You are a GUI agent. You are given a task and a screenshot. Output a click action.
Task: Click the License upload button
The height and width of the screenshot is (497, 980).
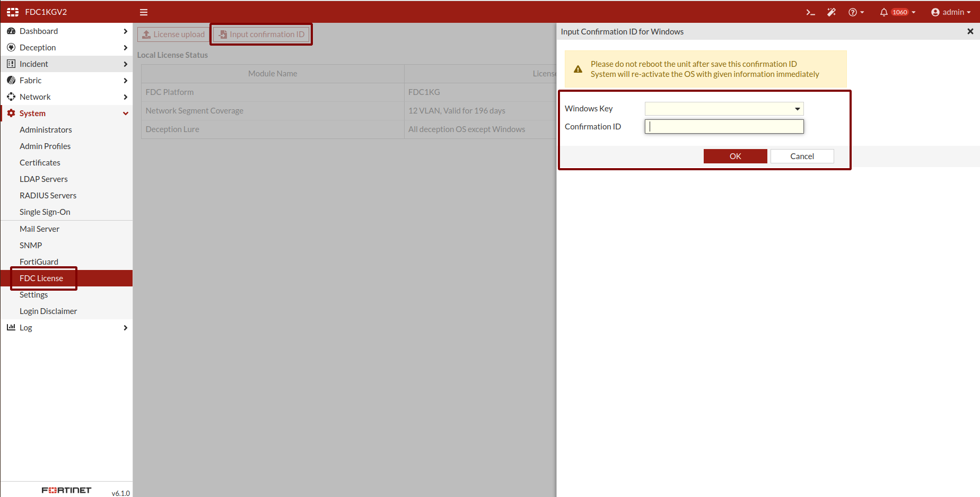[x=173, y=34]
